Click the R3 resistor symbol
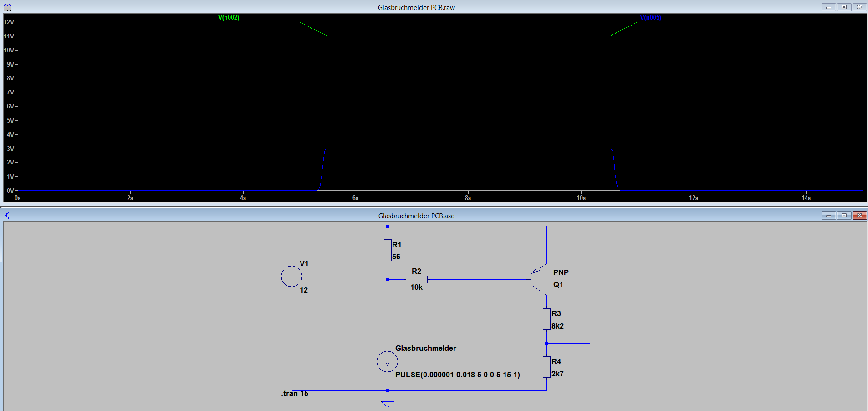The height and width of the screenshot is (411, 868). point(546,319)
